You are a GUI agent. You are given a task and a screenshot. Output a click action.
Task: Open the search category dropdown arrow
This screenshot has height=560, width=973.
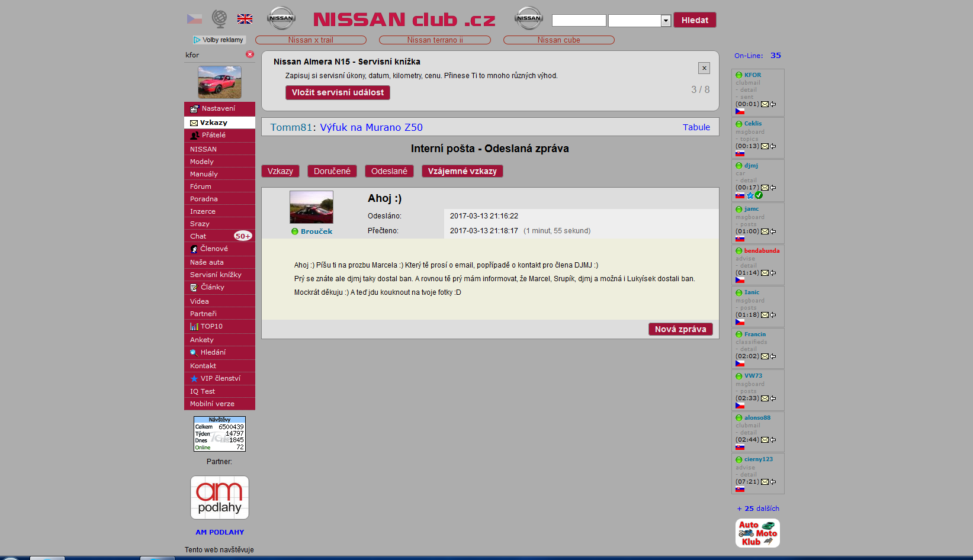666,21
